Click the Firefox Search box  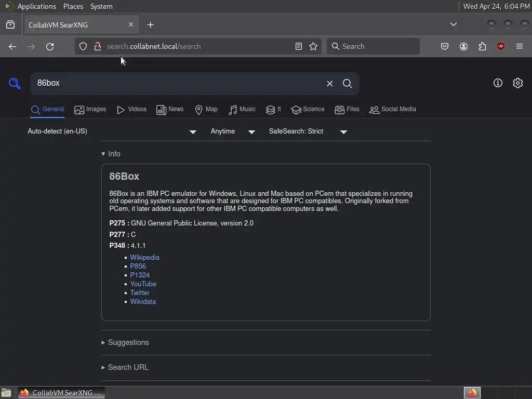(373, 46)
